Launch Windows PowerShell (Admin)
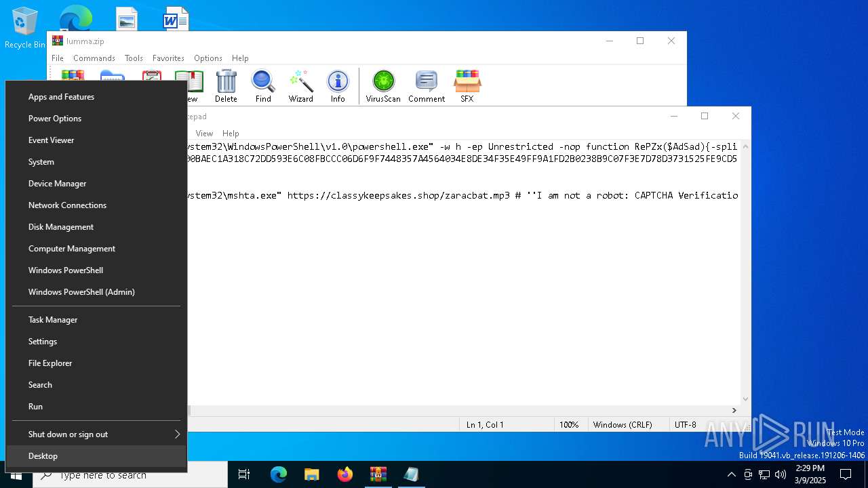The height and width of the screenshot is (488, 868). click(96, 292)
